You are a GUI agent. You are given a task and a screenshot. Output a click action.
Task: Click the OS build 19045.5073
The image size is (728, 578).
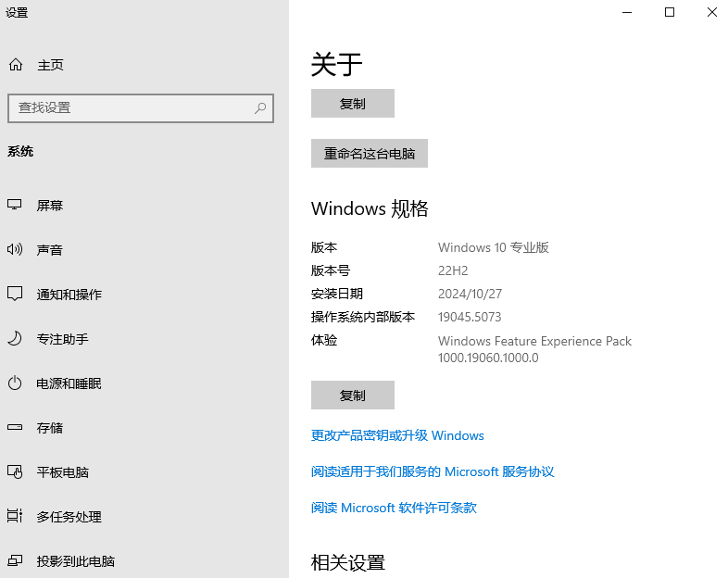(x=470, y=317)
